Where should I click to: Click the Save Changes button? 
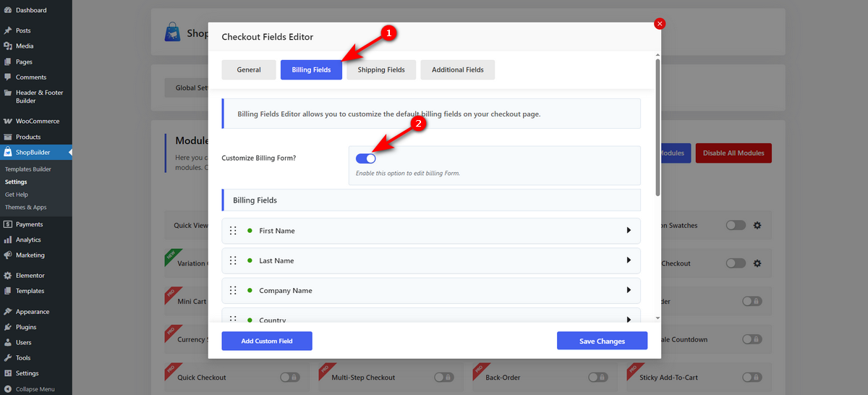tap(602, 341)
